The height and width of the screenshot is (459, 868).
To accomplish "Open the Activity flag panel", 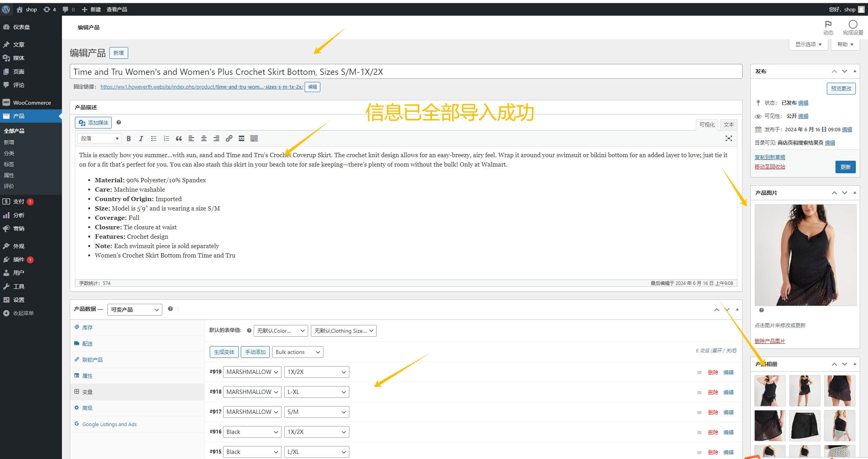I will click(828, 27).
